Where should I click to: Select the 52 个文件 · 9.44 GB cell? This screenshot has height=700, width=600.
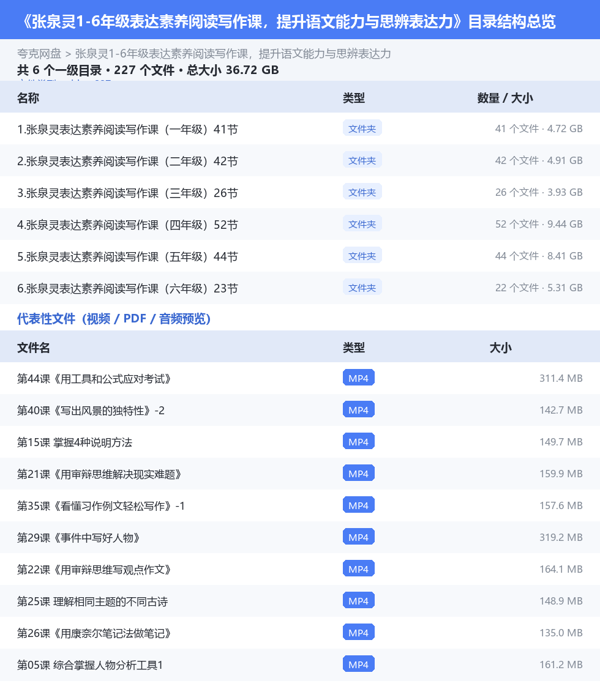click(x=539, y=224)
